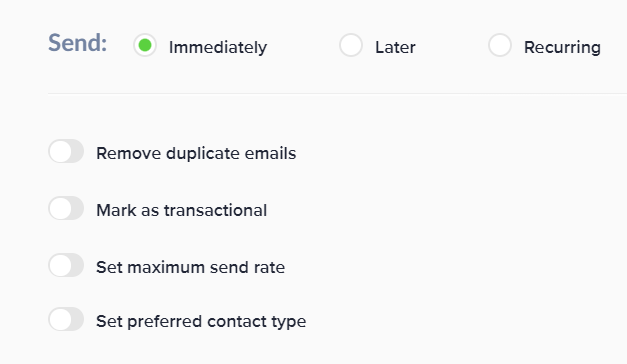Flag the email as transactional with the toggle
627x364 pixels.
point(66,208)
